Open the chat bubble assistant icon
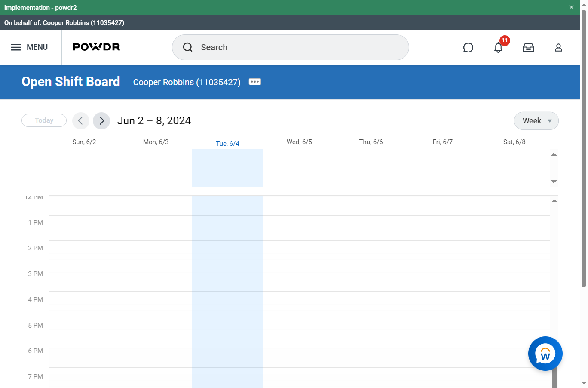 [x=468, y=48]
